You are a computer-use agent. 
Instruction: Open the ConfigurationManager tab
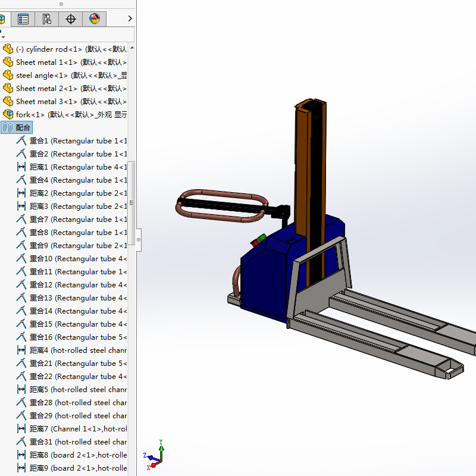[47, 19]
